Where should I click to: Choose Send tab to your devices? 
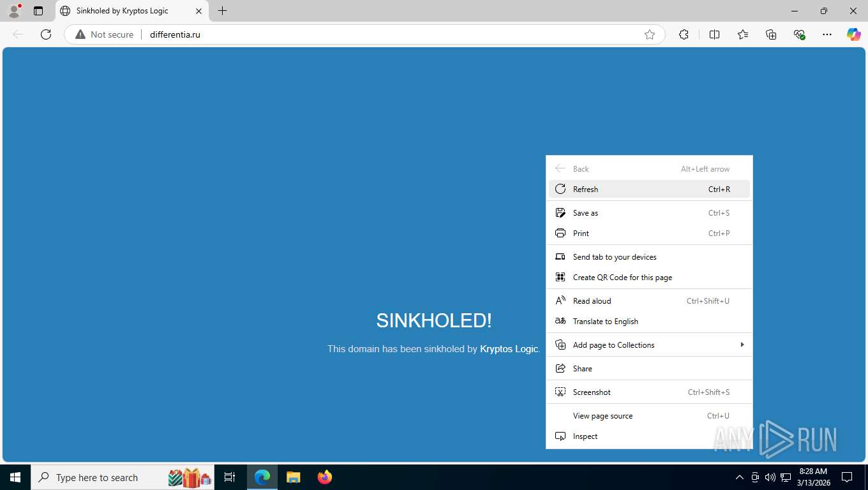point(649,256)
